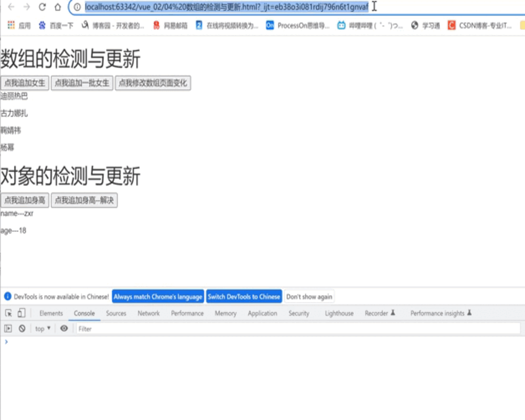This screenshot has height=420, width=525.
Task: Switch to the Sources tab
Action: tap(116, 313)
